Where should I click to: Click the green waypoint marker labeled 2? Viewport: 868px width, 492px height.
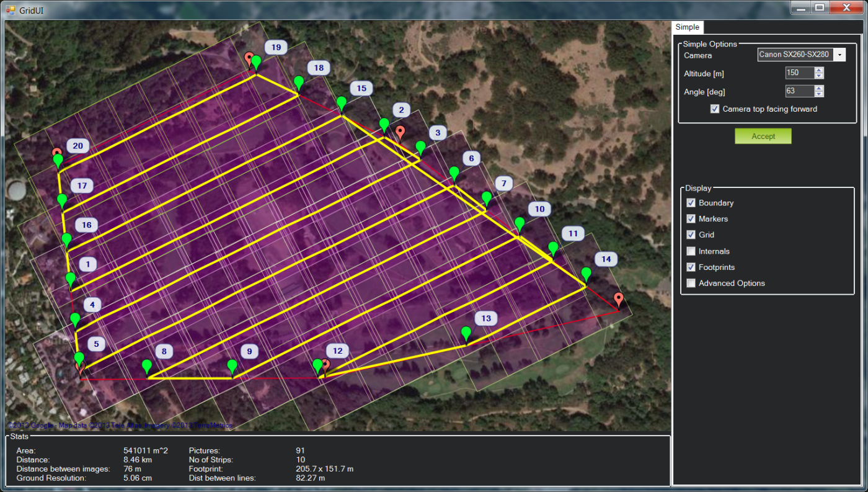(x=384, y=127)
